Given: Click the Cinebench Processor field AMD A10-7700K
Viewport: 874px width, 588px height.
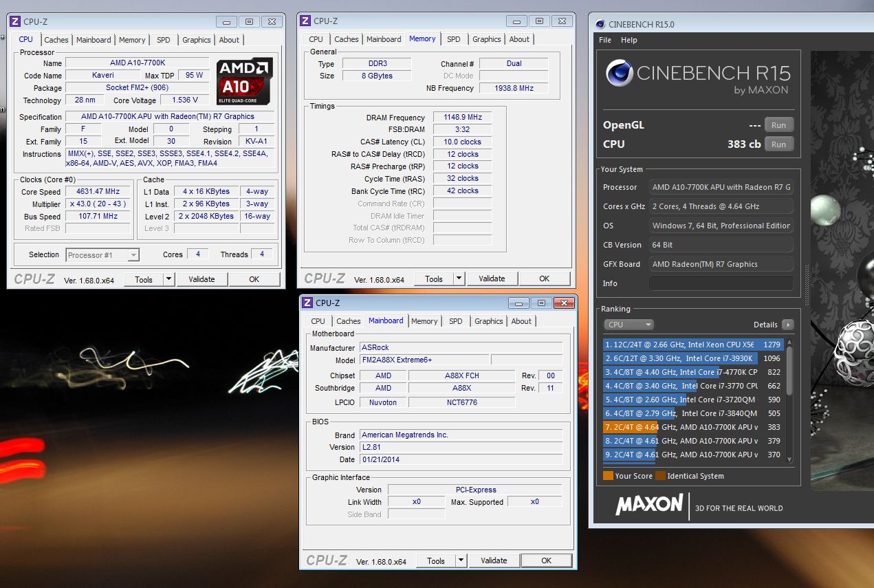Looking at the screenshot, I should (x=721, y=187).
